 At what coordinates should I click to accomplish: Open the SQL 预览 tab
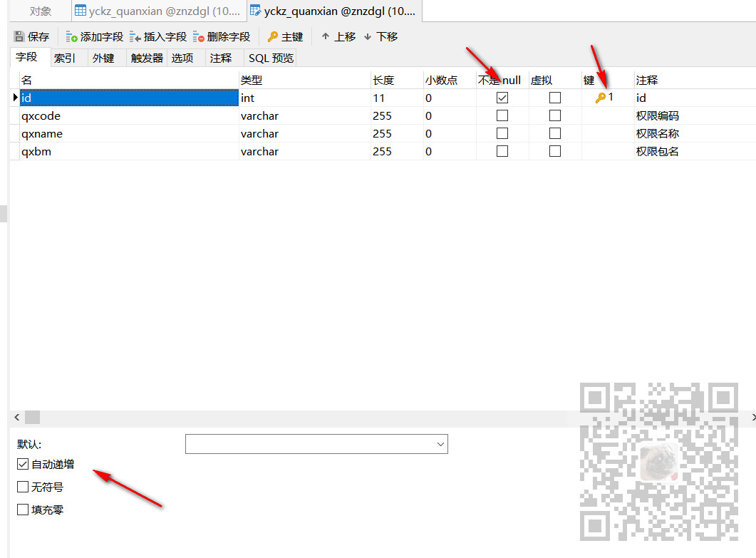271,58
